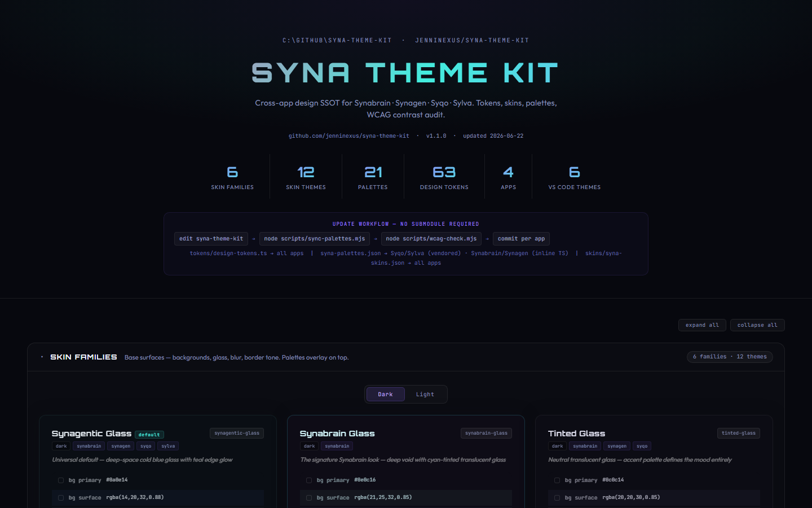
Task: Click the 'sylva' tag on Synagentic Glass
Action: [x=168, y=446]
